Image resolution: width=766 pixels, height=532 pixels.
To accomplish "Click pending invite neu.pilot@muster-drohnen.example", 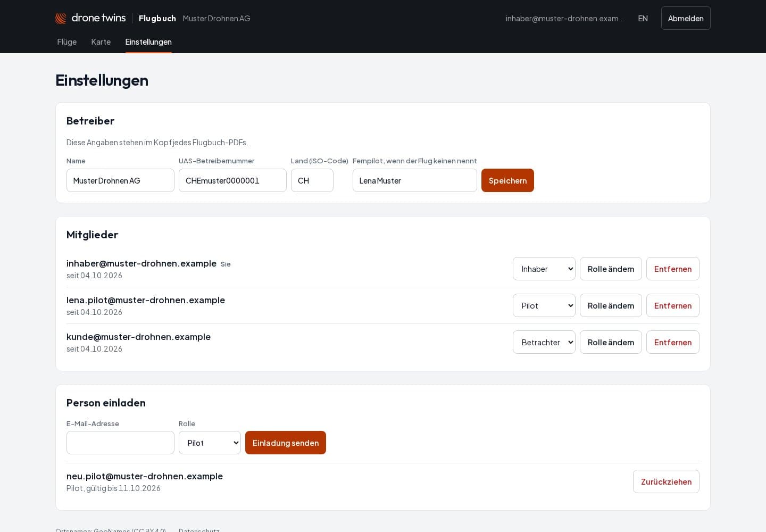I will [145, 476].
